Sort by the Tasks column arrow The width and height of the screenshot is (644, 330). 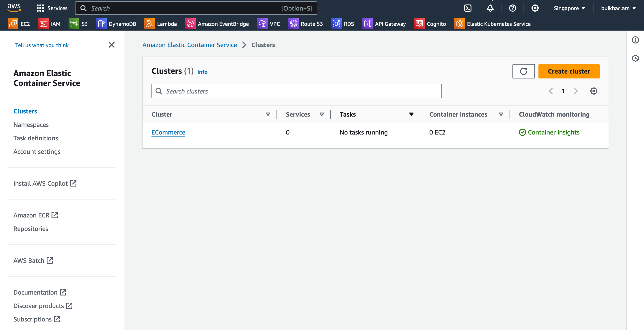coord(411,114)
